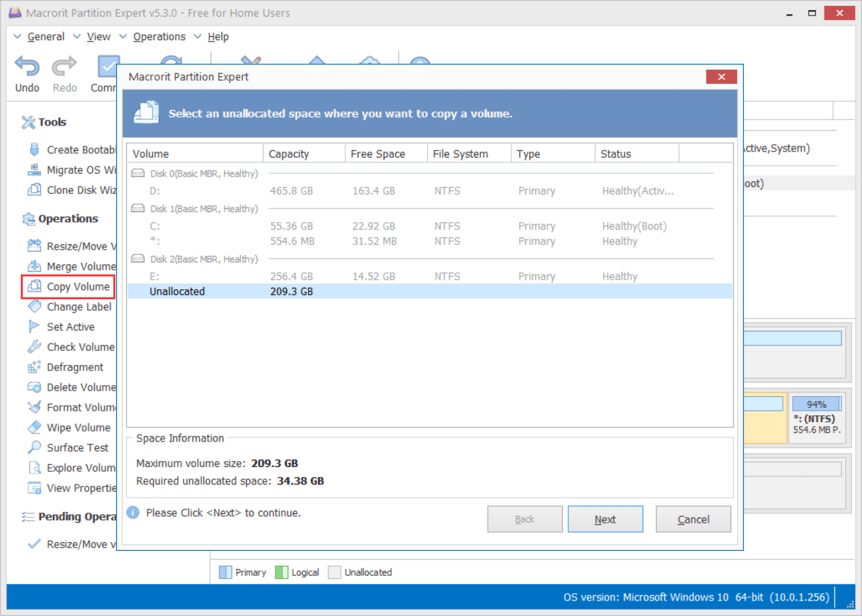Click the Format Volume icon
Screen dimensions: 862x616
pyautogui.click(x=35, y=407)
